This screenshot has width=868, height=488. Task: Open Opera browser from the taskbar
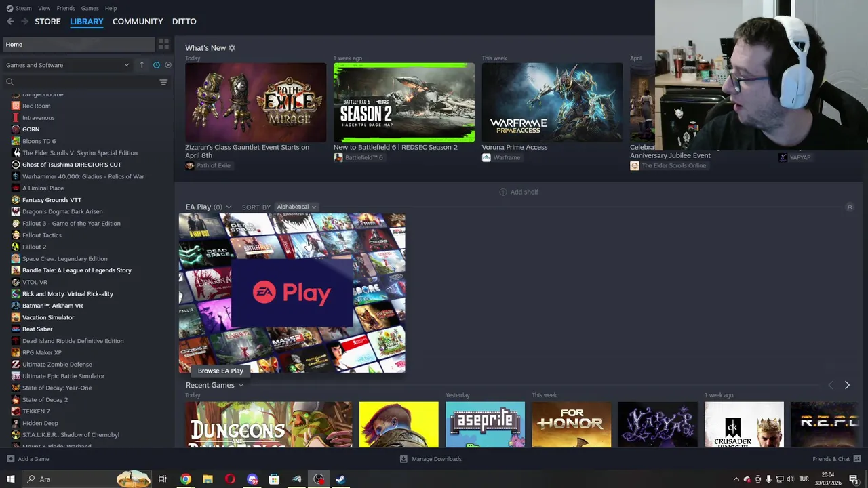tap(230, 479)
